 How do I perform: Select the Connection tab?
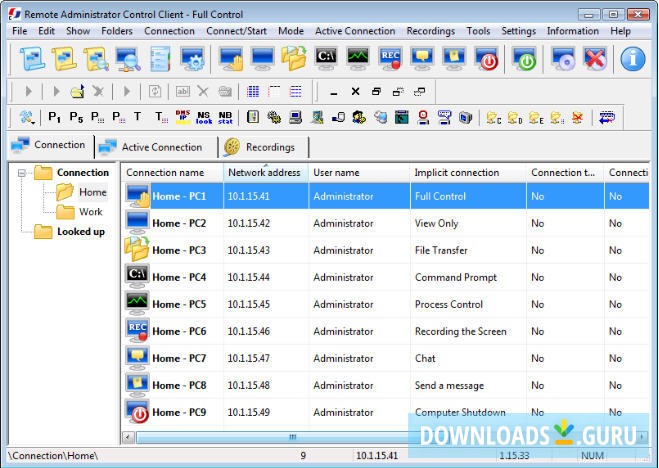tap(51, 145)
